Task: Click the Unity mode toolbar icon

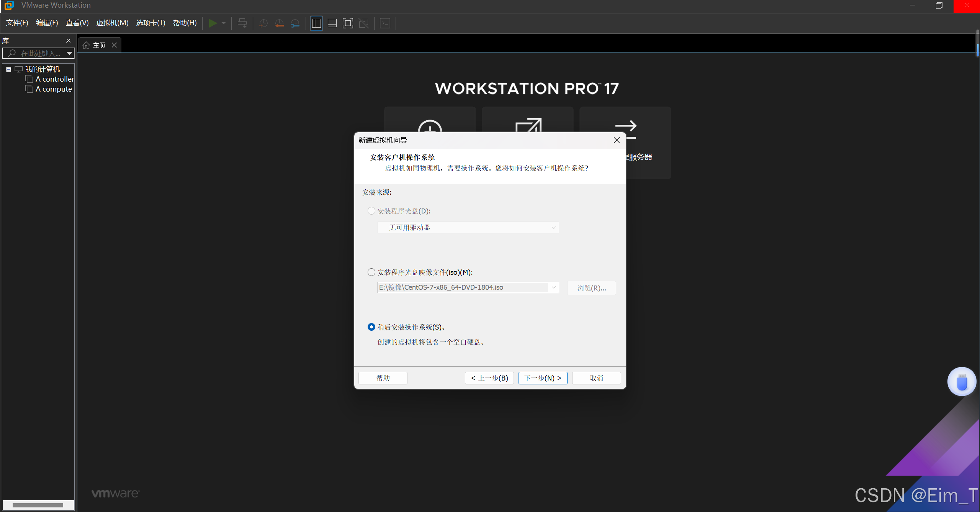Action: [x=364, y=23]
